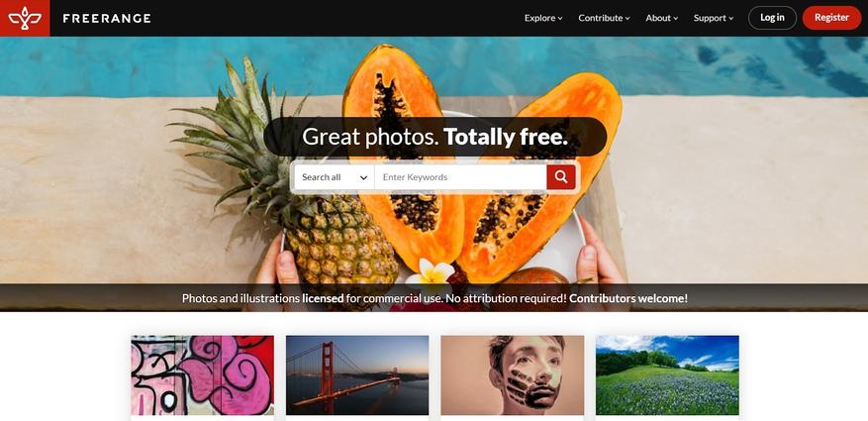Open the Explore dropdown menu
This screenshot has height=421, width=868.
point(543,18)
